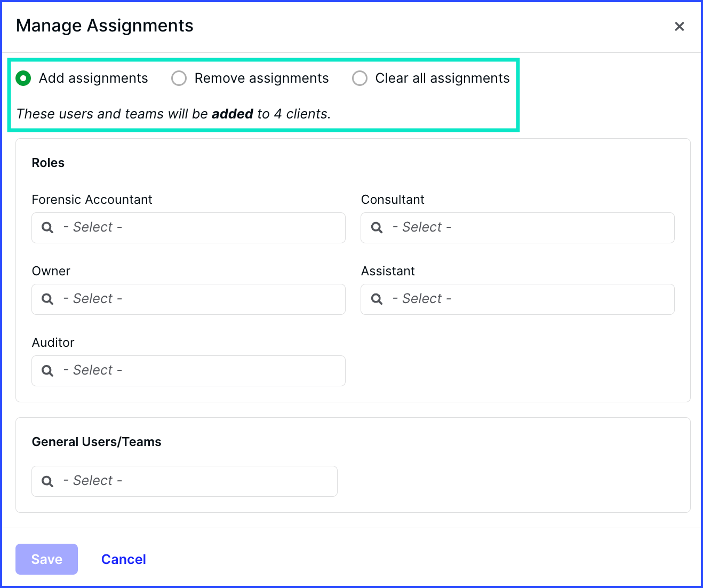Screen dimensions: 703x588
Task: Click the Remove assignments label text
Action: 261,78
